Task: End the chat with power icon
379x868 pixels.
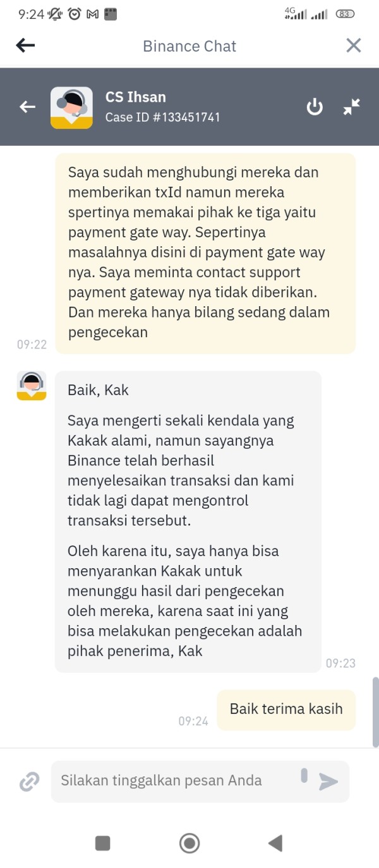Action: click(x=315, y=107)
